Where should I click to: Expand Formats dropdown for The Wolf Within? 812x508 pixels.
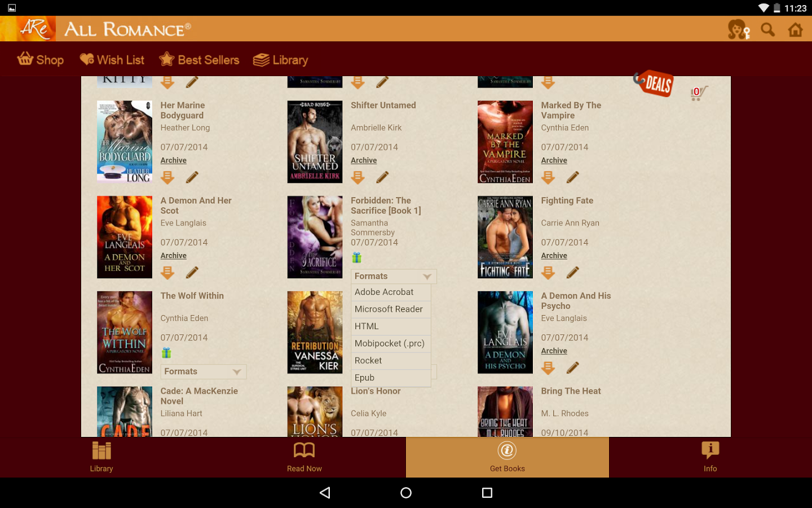click(204, 371)
